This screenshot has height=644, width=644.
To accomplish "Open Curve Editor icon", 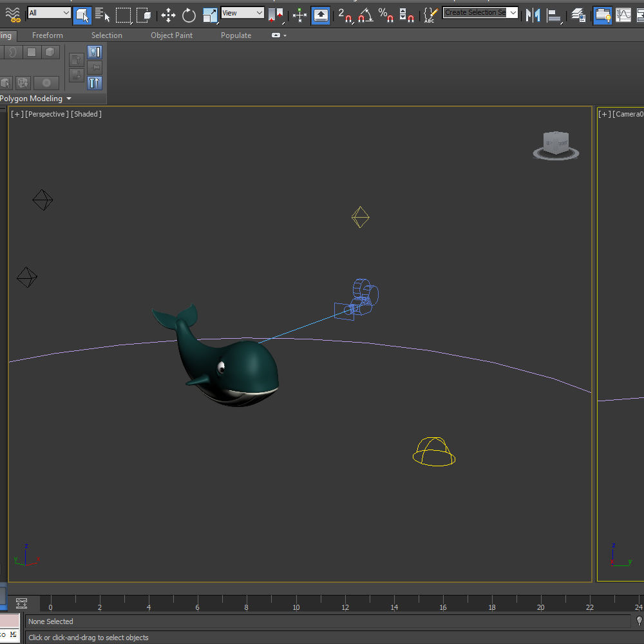I will [x=623, y=15].
